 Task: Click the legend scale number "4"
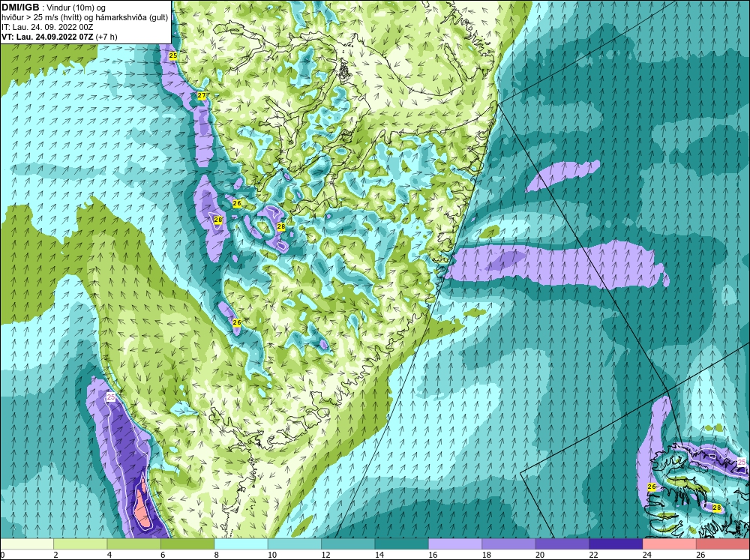point(109,555)
